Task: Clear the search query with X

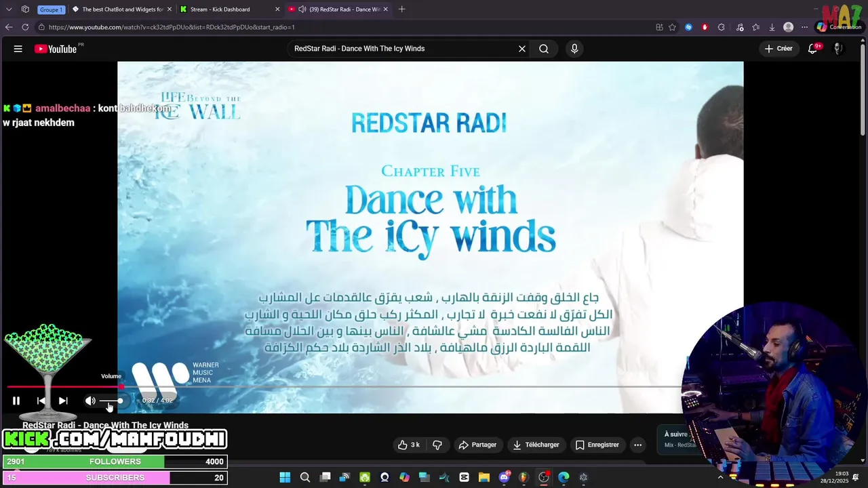Action: (522, 49)
